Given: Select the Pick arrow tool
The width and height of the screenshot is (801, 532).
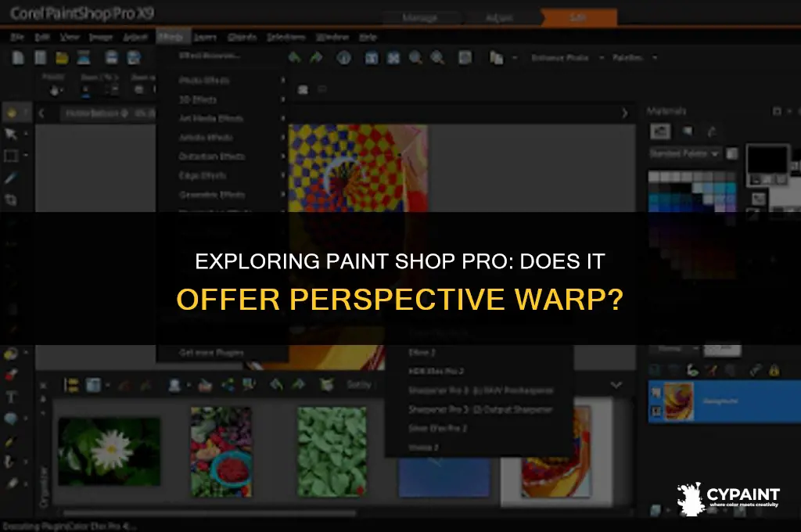Looking at the screenshot, I should point(11,135).
